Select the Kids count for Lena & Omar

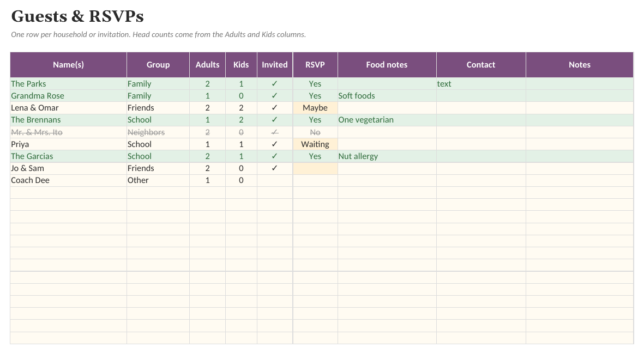click(241, 108)
